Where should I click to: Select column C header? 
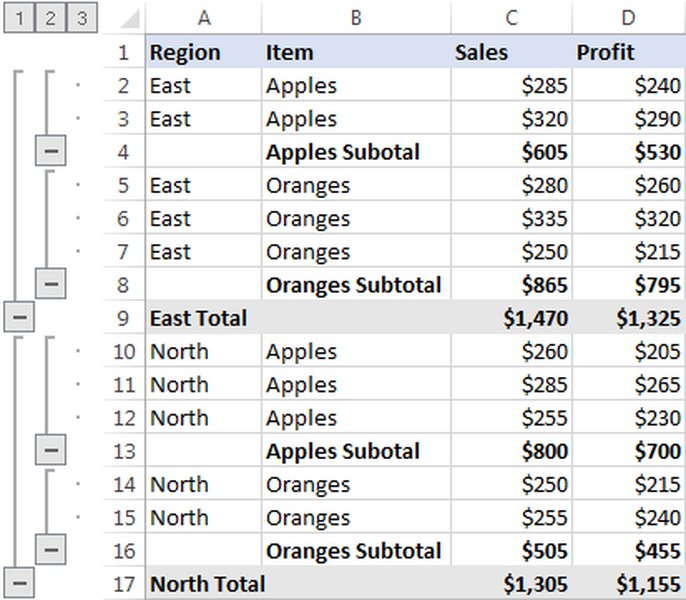coord(511,18)
